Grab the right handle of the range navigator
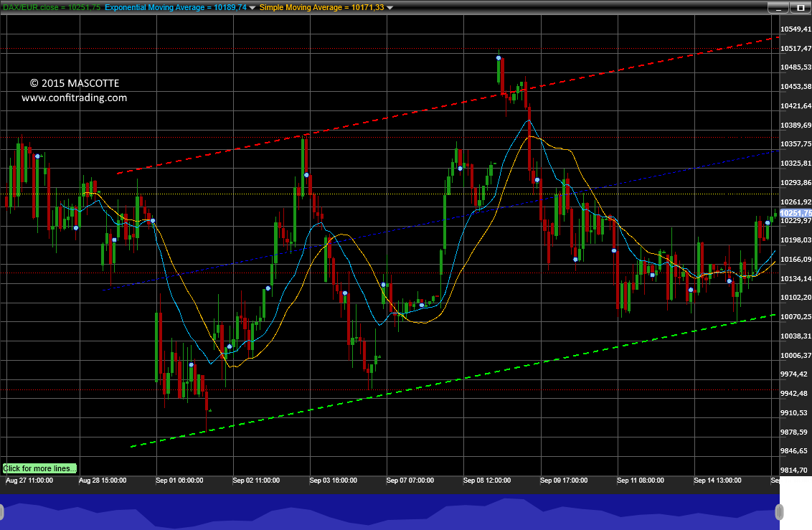 pos(779,512)
